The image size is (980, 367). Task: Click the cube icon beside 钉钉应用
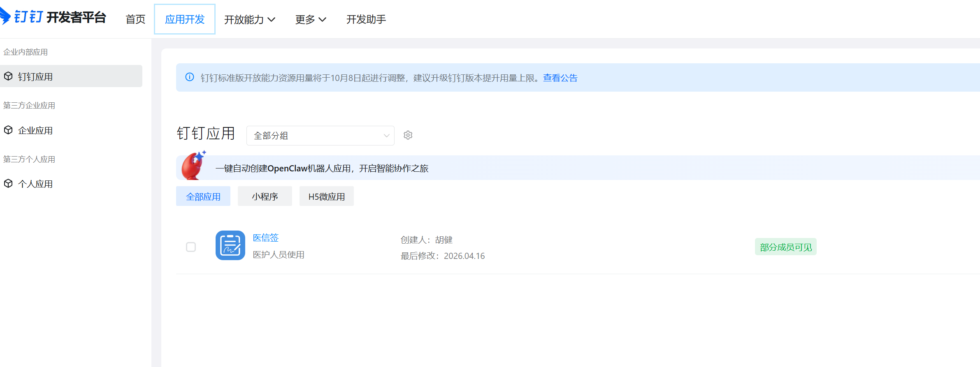pos(8,76)
